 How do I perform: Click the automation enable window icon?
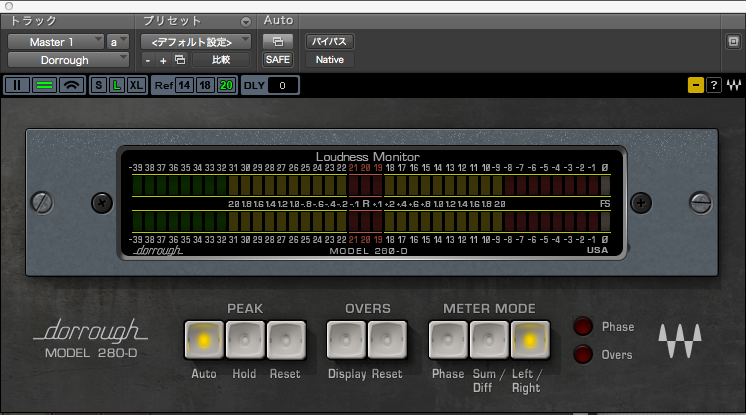point(278,42)
